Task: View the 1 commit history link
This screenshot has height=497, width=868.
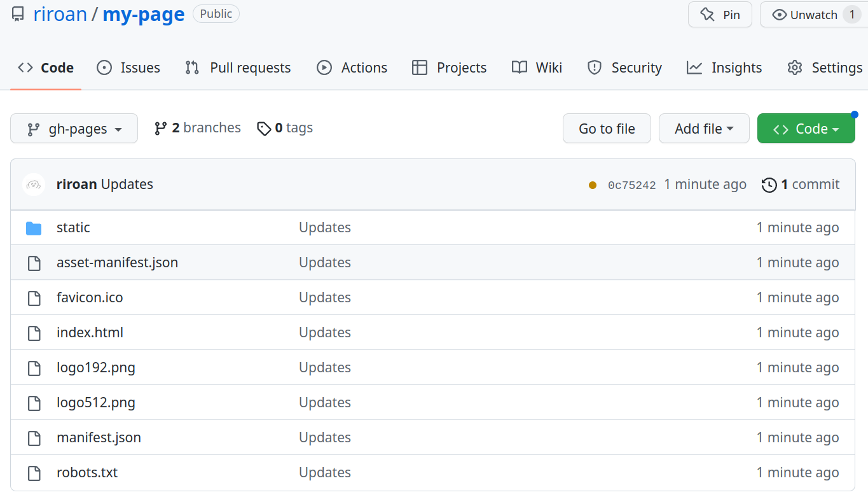Action: pyautogui.click(x=801, y=185)
